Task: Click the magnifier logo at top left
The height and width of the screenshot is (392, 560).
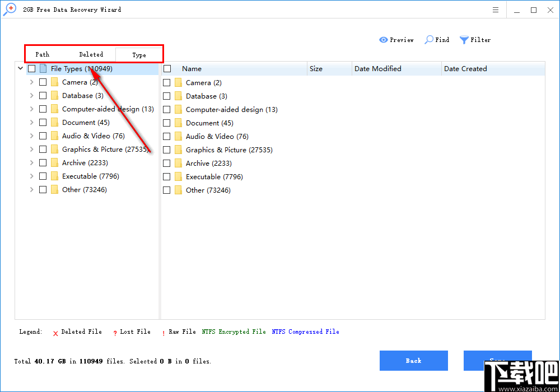Action: click(x=9, y=10)
